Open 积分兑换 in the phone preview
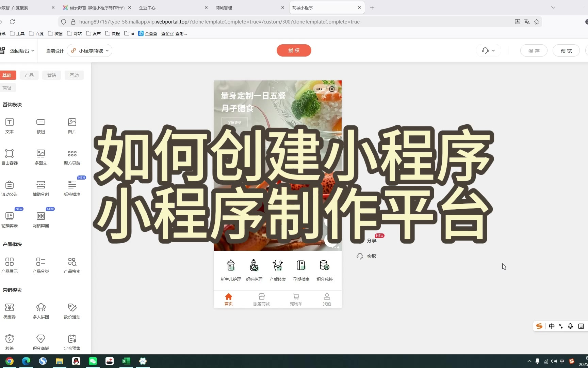Screen dimensions: 588x368 (x=325, y=270)
